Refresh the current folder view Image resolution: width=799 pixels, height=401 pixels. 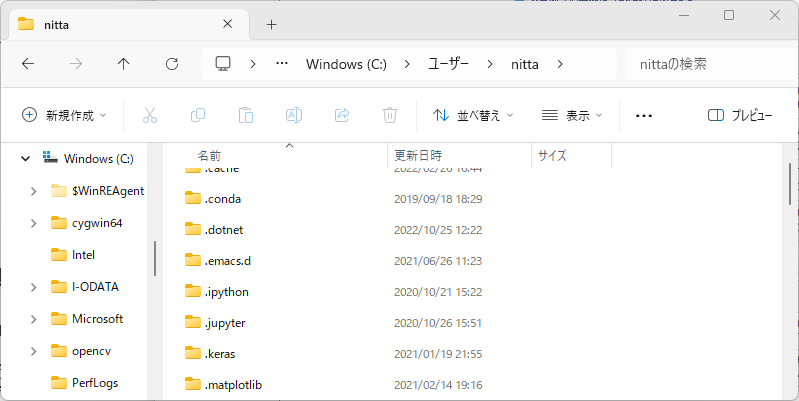[x=172, y=64]
